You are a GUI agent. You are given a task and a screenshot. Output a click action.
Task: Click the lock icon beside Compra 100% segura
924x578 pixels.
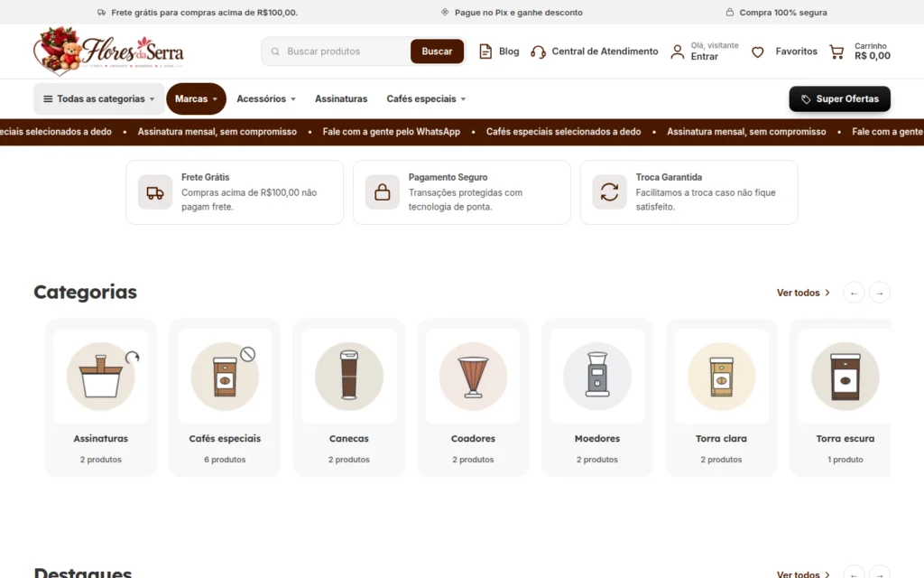pyautogui.click(x=729, y=12)
